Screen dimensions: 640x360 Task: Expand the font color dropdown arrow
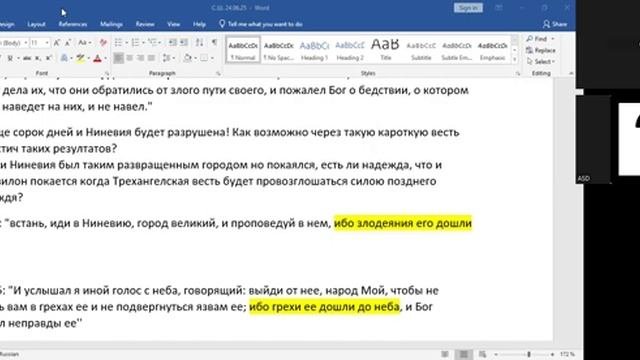(x=105, y=58)
